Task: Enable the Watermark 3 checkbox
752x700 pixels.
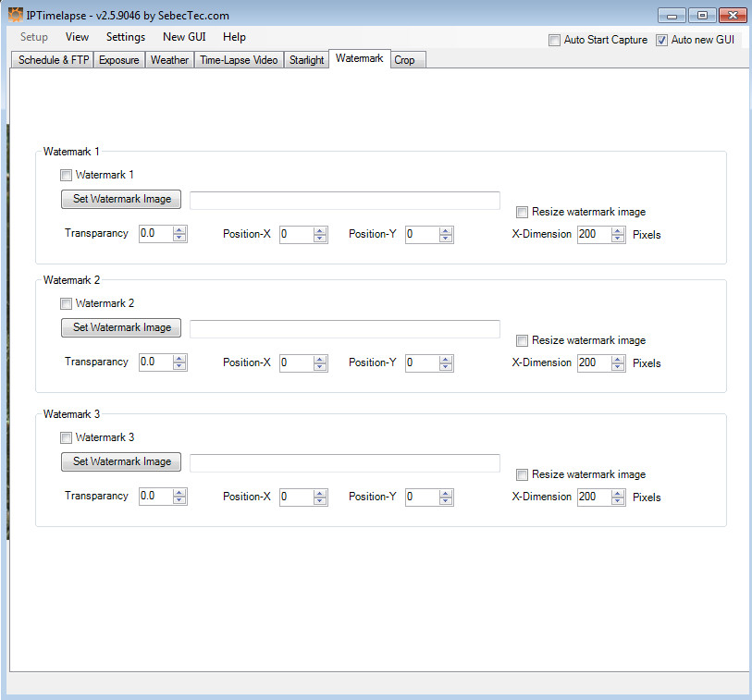Action: [x=67, y=437]
